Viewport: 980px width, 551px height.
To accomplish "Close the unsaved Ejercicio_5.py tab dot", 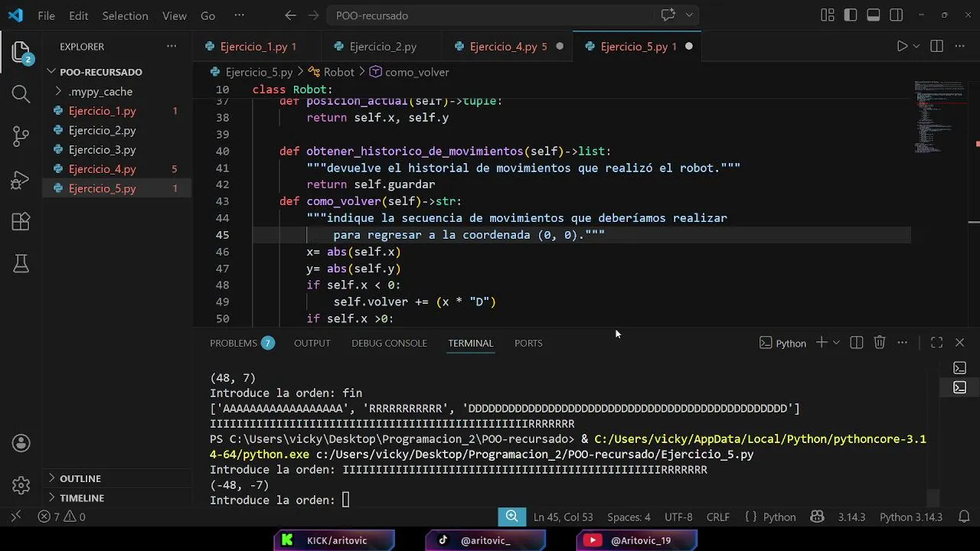I will click(x=688, y=47).
